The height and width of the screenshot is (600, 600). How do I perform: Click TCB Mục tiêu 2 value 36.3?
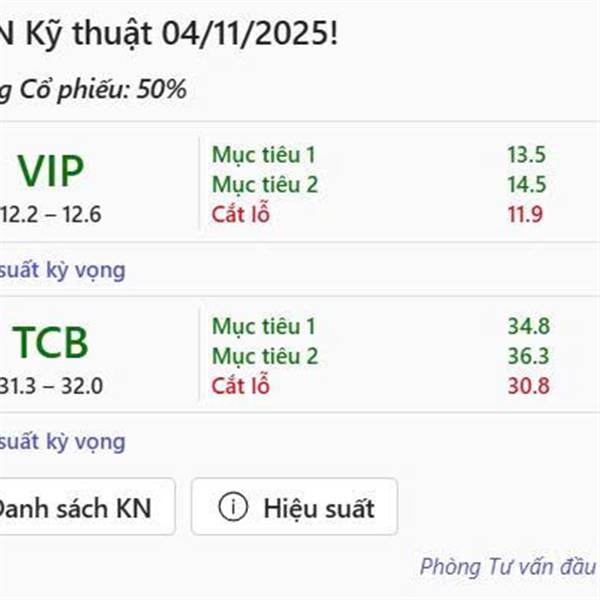tap(528, 356)
